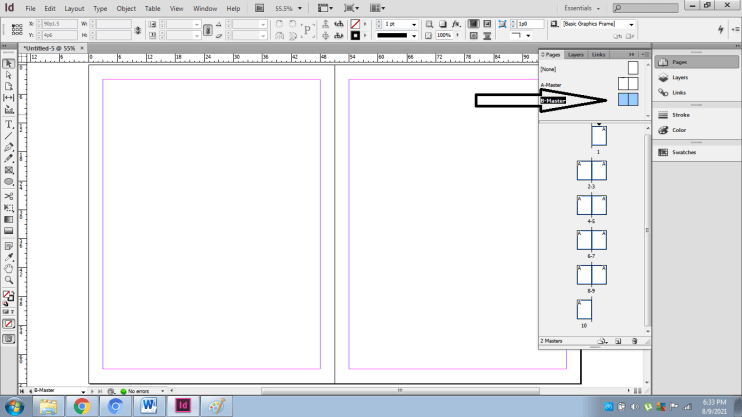Select the Gradient Swatch tool

coord(9,220)
